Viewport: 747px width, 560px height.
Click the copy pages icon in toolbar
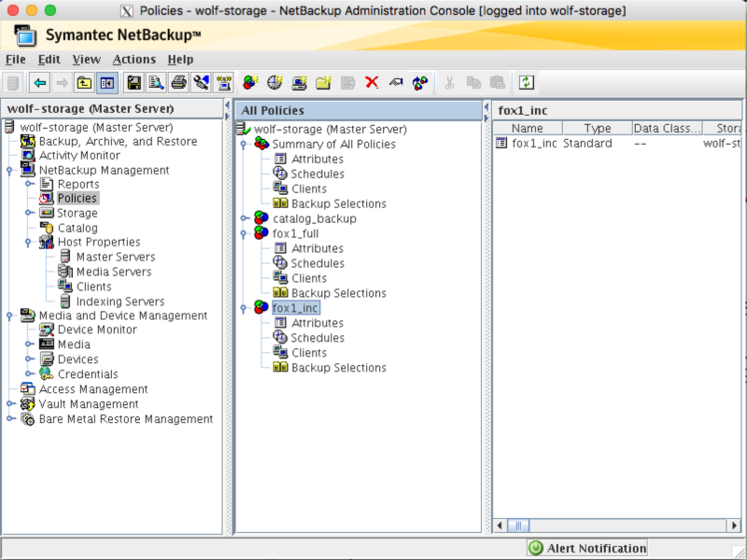(473, 83)
